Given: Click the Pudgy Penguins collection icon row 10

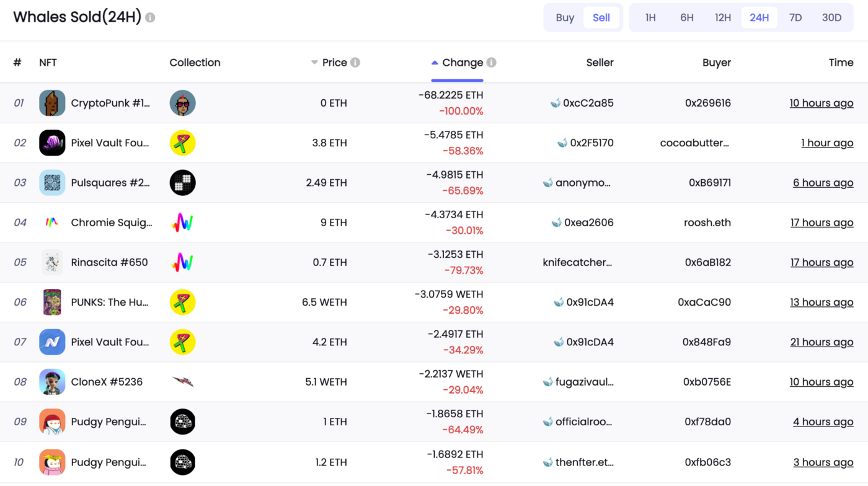Looking at the screenshot, I should (183, 462).
